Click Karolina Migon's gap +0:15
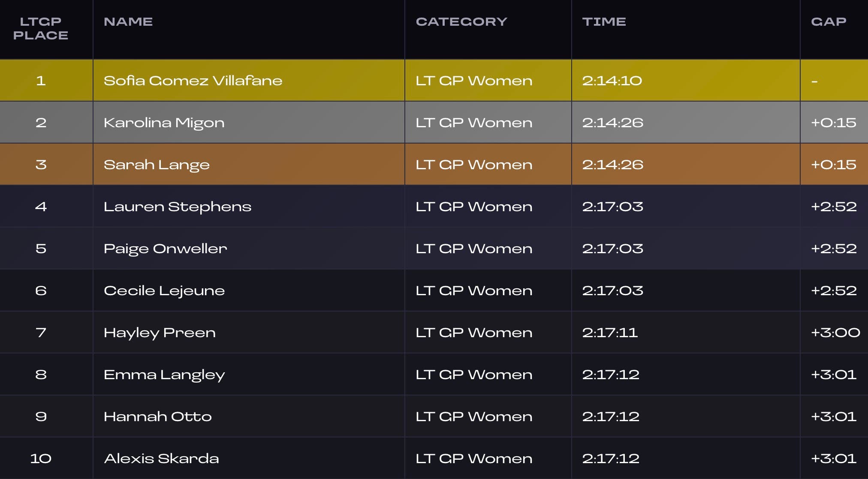Image resolution: width=868 pixels, height=479 pixels. 833,123
